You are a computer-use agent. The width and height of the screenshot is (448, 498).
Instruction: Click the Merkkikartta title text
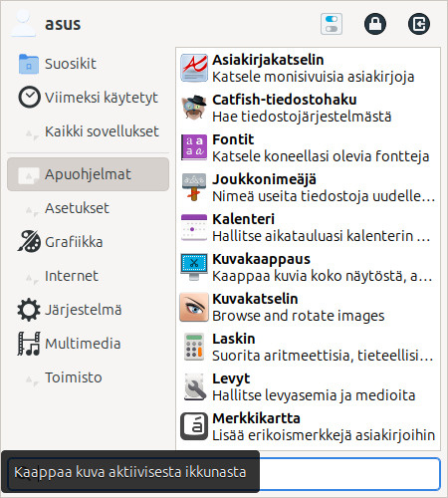(256, 418)
